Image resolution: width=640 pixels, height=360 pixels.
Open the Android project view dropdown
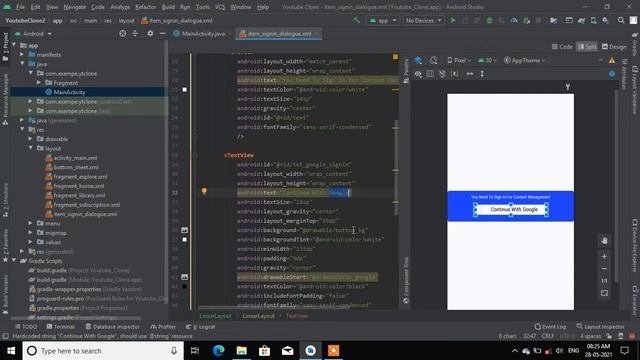click(x=33, y=33)
